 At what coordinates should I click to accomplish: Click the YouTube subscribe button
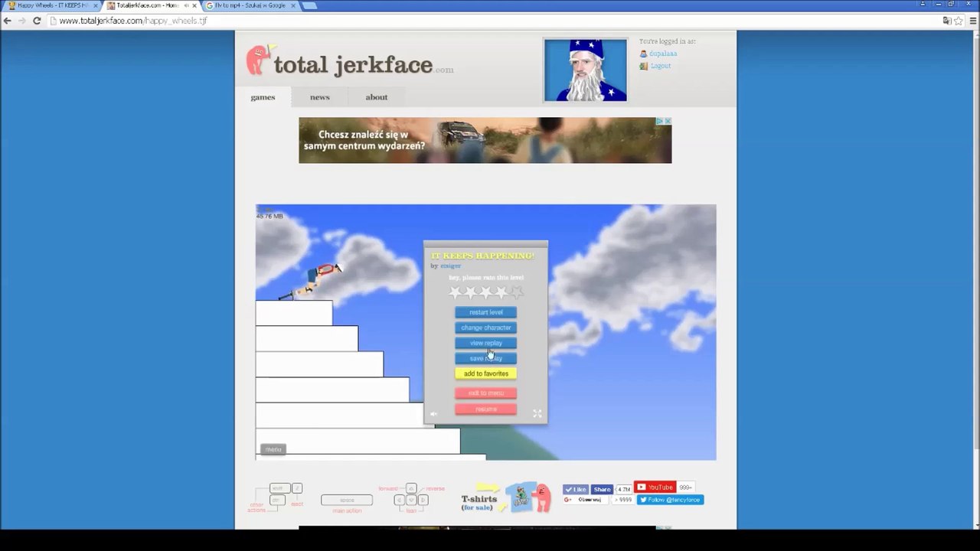point(655,487)
